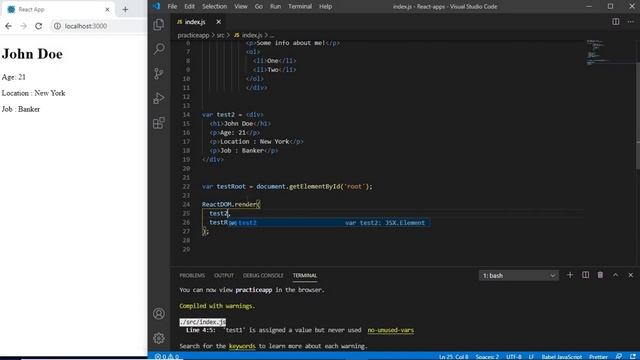640x360 pixels.
Task: Click the ReactDOM.render code on line 24
Action: pos(231,204)
